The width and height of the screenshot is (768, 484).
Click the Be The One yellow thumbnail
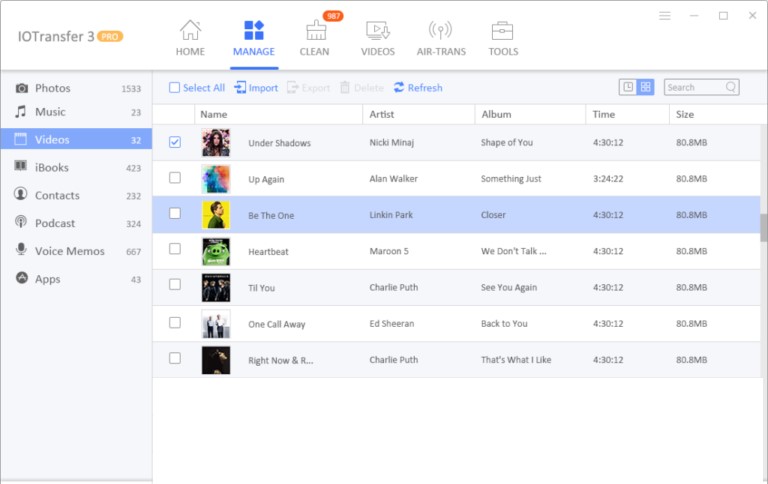click(x=216, y=215)
